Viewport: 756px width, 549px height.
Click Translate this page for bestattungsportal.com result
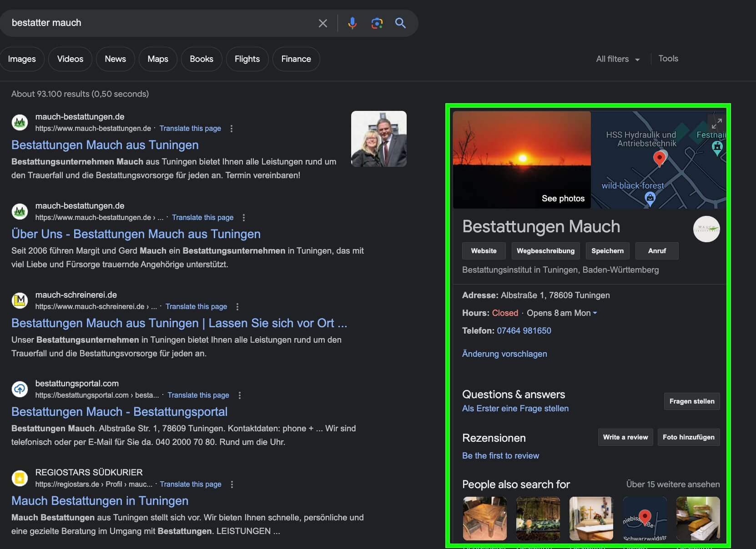(198, 395)
